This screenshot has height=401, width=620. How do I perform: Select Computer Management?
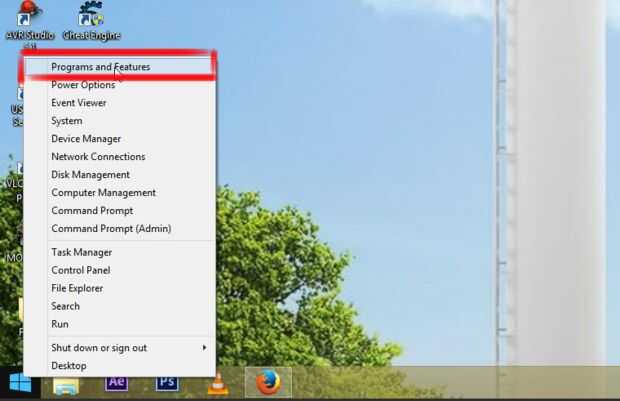pos(120,193)
